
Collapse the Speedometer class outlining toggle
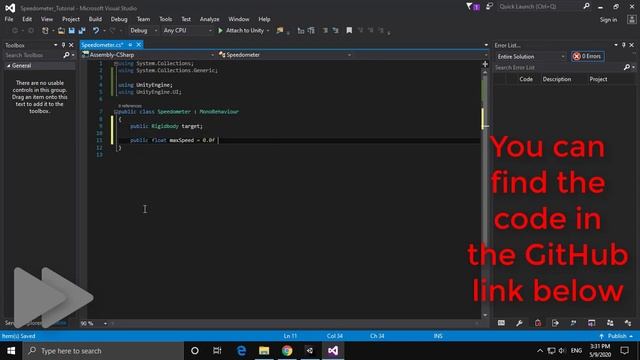[116, 112]
